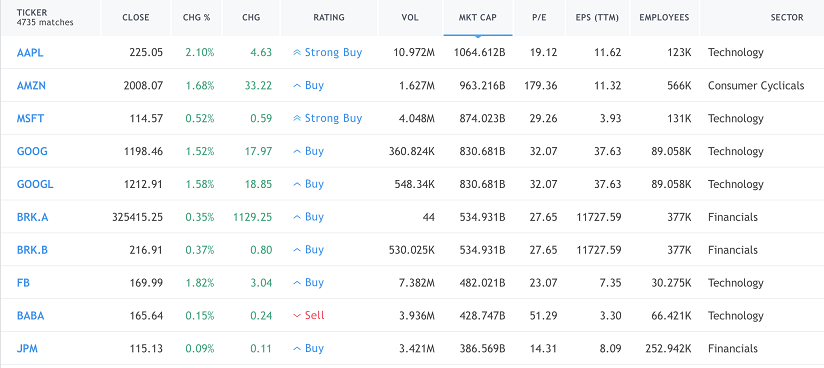824x368 pixels.
Task: Open the FB ticker link
Action: tap(23, 283)
